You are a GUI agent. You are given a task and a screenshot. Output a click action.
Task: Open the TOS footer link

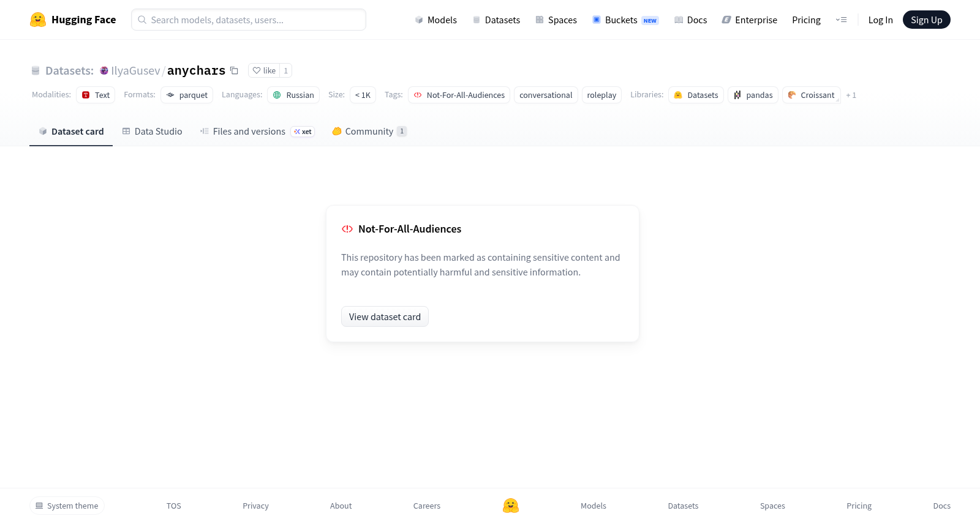(174, 506)
